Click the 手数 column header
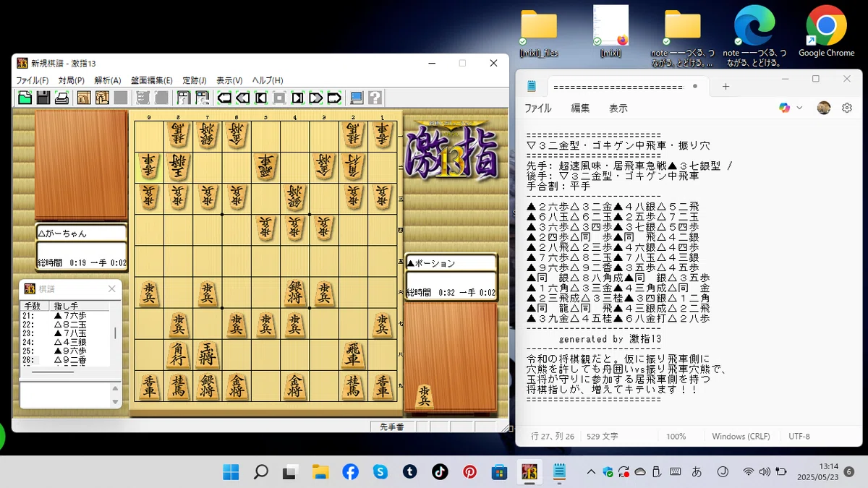 click(x=35, y=306)
